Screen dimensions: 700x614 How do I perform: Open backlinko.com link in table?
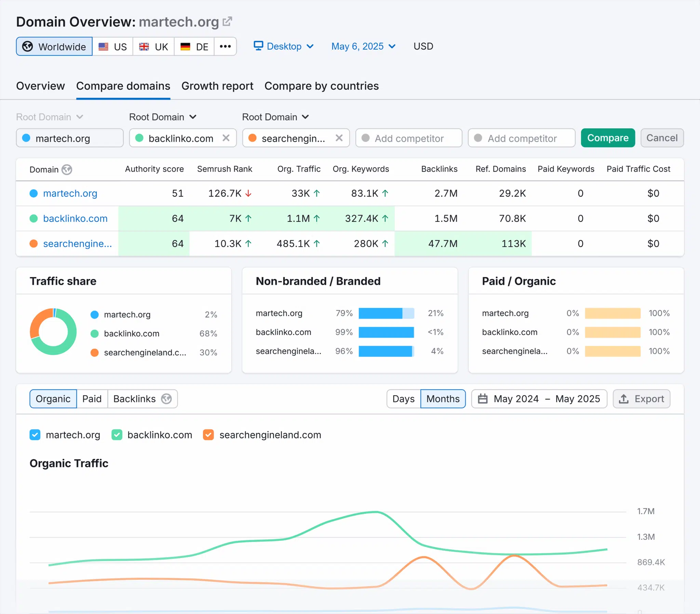(x=75, y=218)
